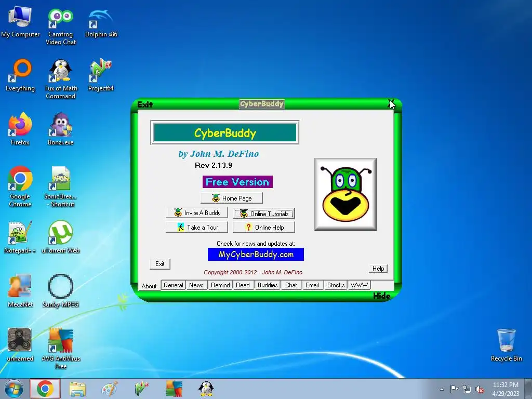This screenshot has width=532, height=399.
Task: Switch to the News tab
Action: pos(196,285)
